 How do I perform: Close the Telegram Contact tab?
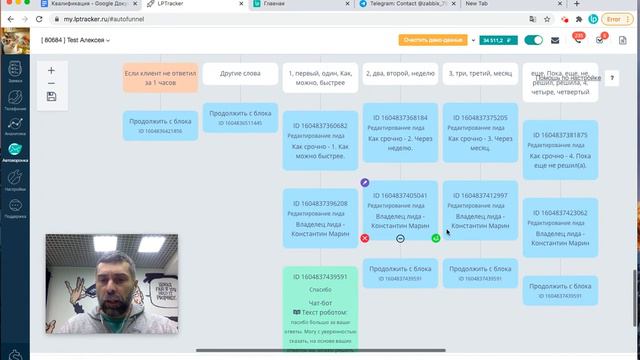(453, 4)
